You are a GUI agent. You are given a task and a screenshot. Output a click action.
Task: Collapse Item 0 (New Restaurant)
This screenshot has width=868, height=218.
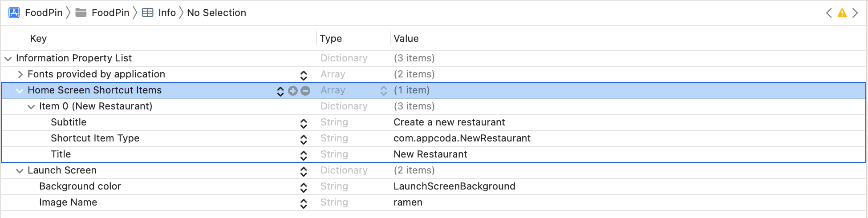[31, 106]
